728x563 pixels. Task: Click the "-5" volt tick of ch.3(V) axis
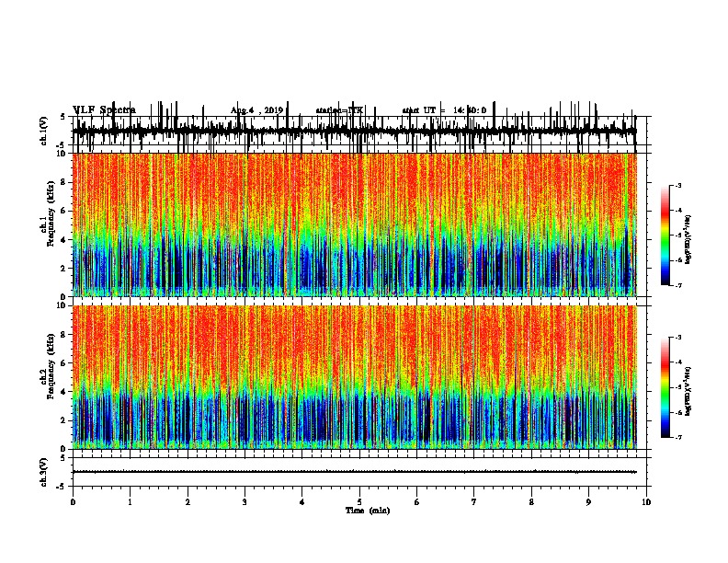pyautogui.click(x=61, y=487)
